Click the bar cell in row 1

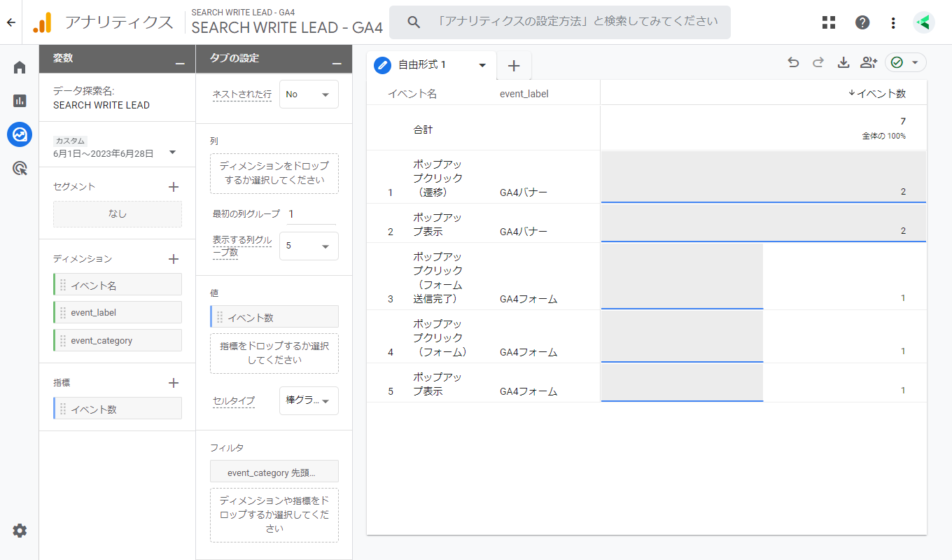click(763, 177)
